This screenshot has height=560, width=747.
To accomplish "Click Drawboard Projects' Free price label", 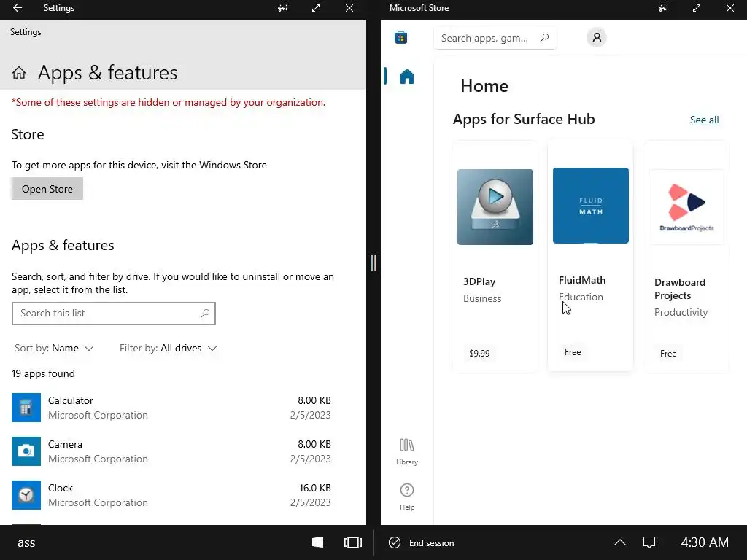I will pos(668,354).
